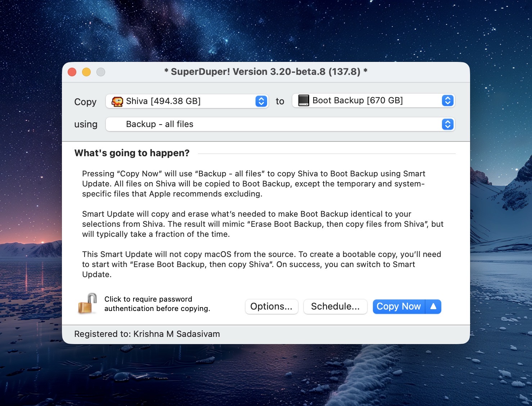The width and height of the screenshot is (532, 406).
Task: Click the 'Boot Backup [670 GB]' destination label
Action: pos(357,101)
